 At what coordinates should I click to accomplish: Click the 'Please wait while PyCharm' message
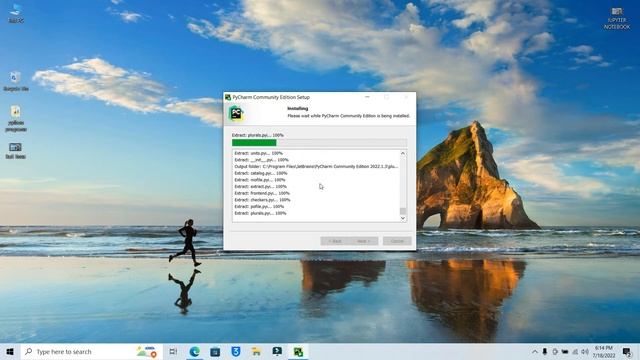tap(348, 116)
